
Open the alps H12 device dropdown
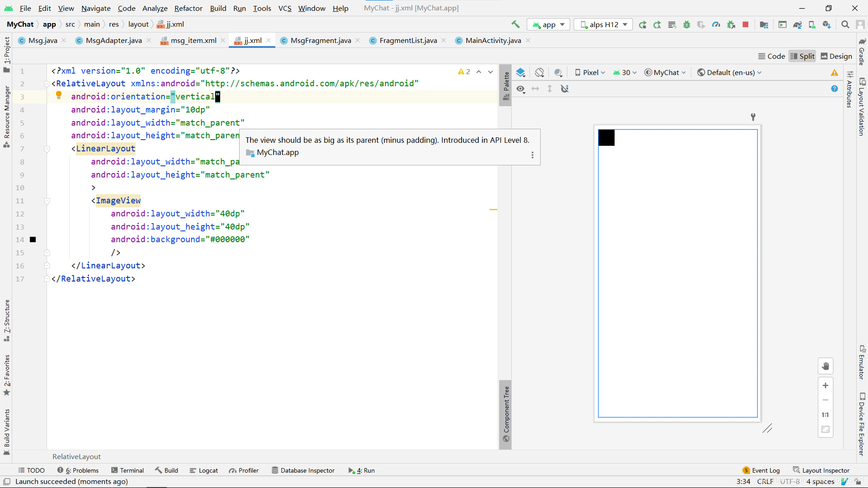[x=604, y=24]
